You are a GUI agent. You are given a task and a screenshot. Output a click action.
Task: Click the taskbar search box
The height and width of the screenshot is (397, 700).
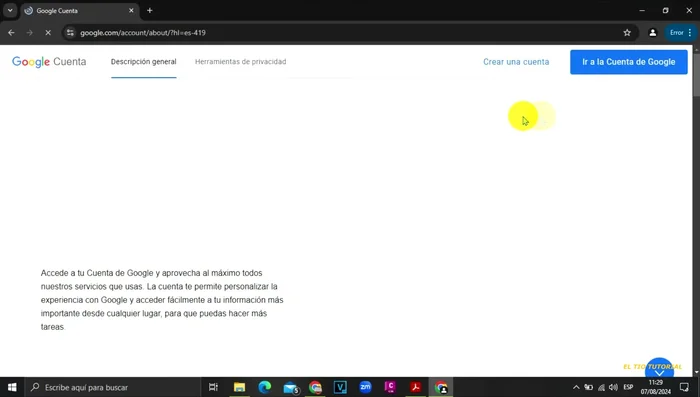click(112, 387)
